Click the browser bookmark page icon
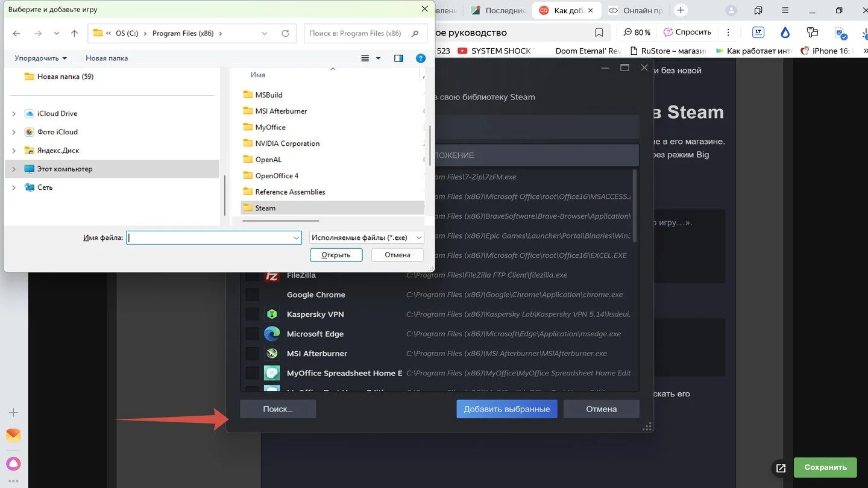Screen dimensions: 868x488 tap(599, 33)
